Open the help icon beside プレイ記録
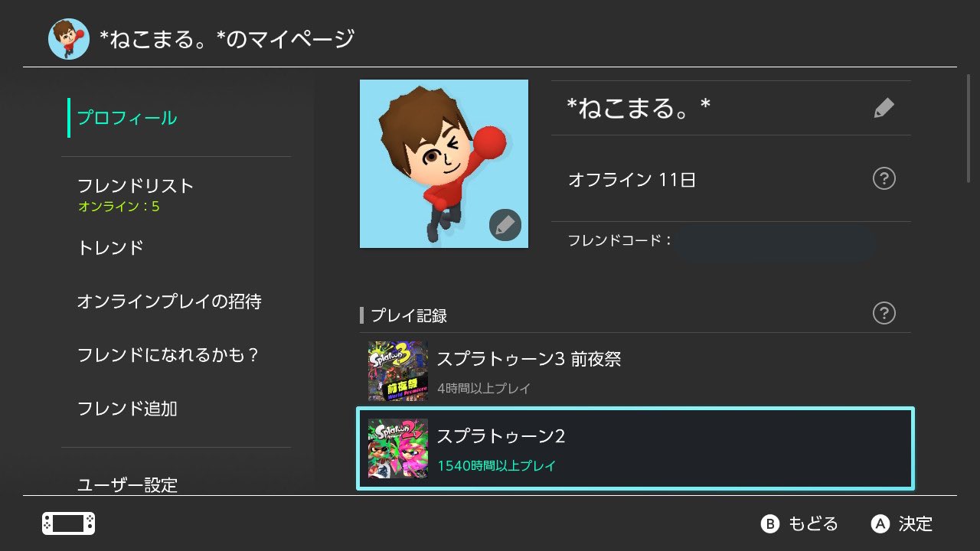 (x=884, y=313)
